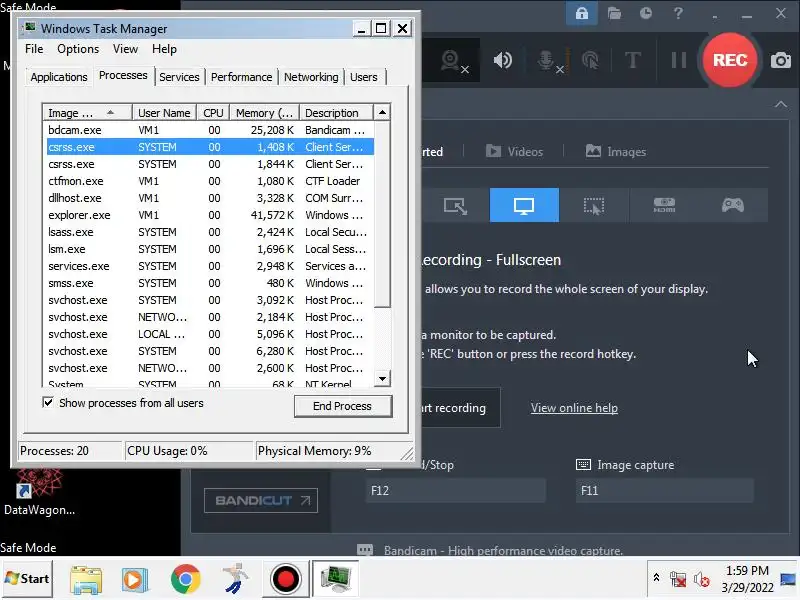Image resolution: width=800 pixels, height=600 pixels.
Task: Sort processes by CPU column
Action: point(213,113)
